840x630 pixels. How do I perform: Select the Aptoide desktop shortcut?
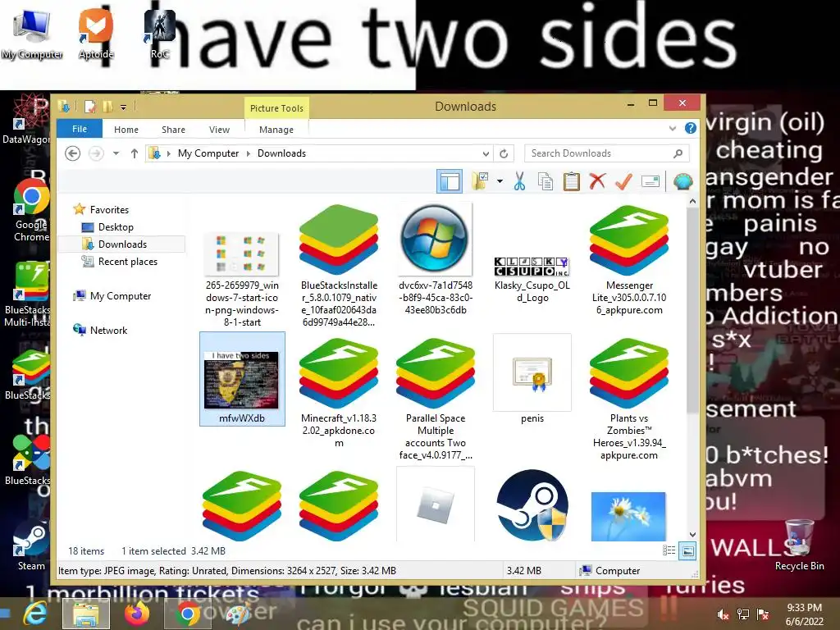(x=96, y=32)
